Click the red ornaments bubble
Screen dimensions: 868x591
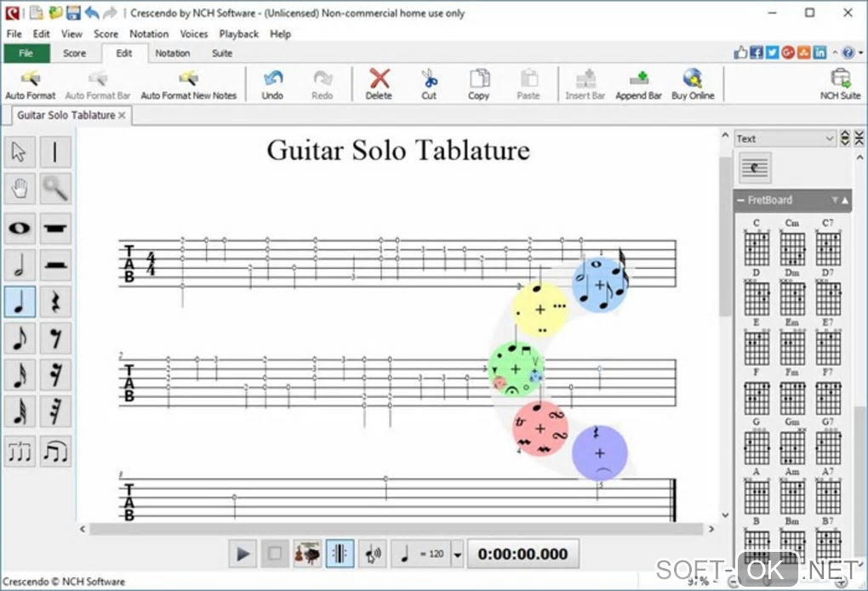point(540,429)
